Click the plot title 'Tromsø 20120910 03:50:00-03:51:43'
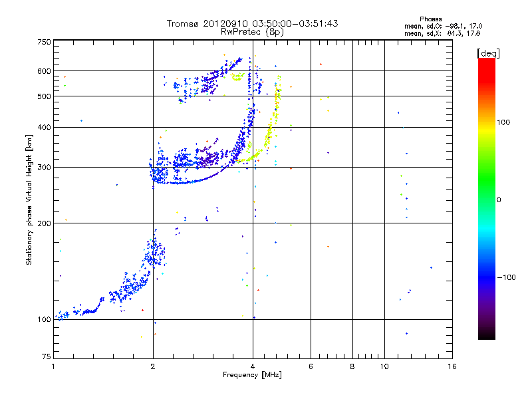Screen dimensions: 532x399 point(252,23)
